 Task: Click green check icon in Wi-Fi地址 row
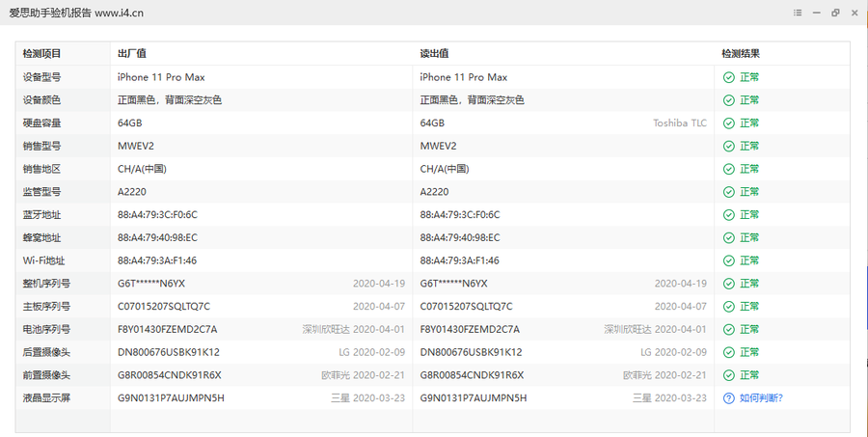728,260
